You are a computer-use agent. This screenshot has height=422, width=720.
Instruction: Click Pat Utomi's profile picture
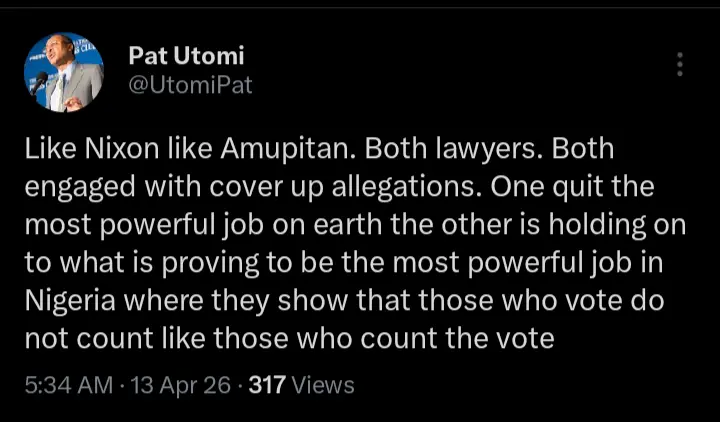(x=64, y=72)
